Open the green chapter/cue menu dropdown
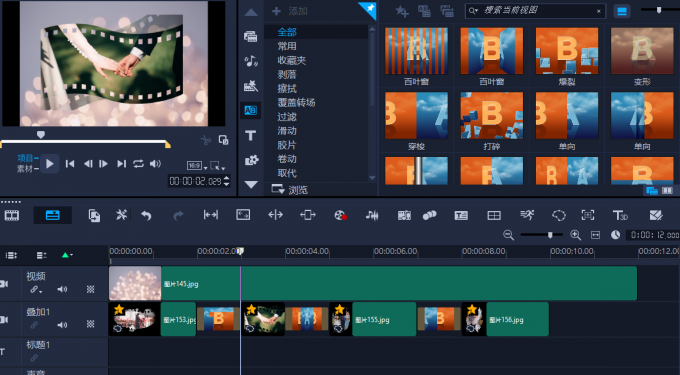The image size is (680, 375). pyautogui.click(x=66, y=255)
